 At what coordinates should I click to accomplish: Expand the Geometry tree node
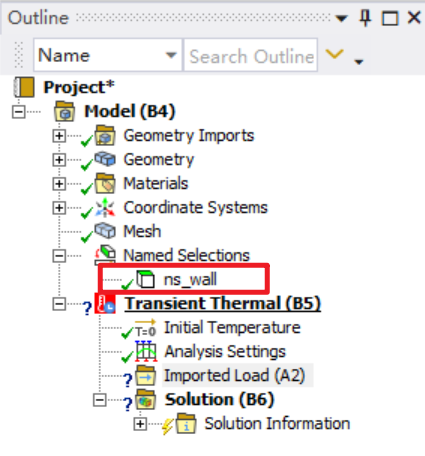(59, 160)
